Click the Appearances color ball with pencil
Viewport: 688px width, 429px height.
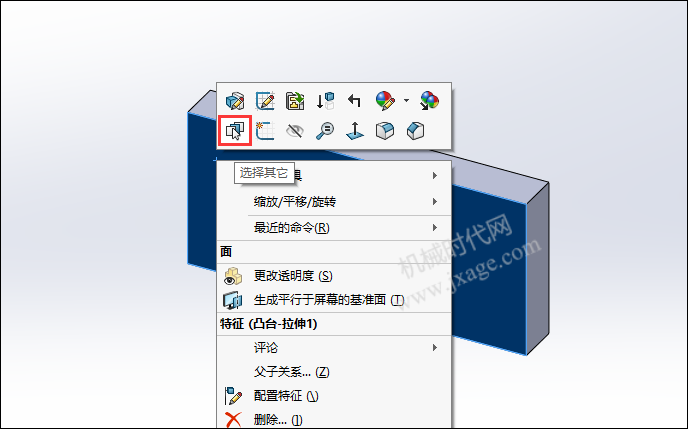[x=385, y=101]
